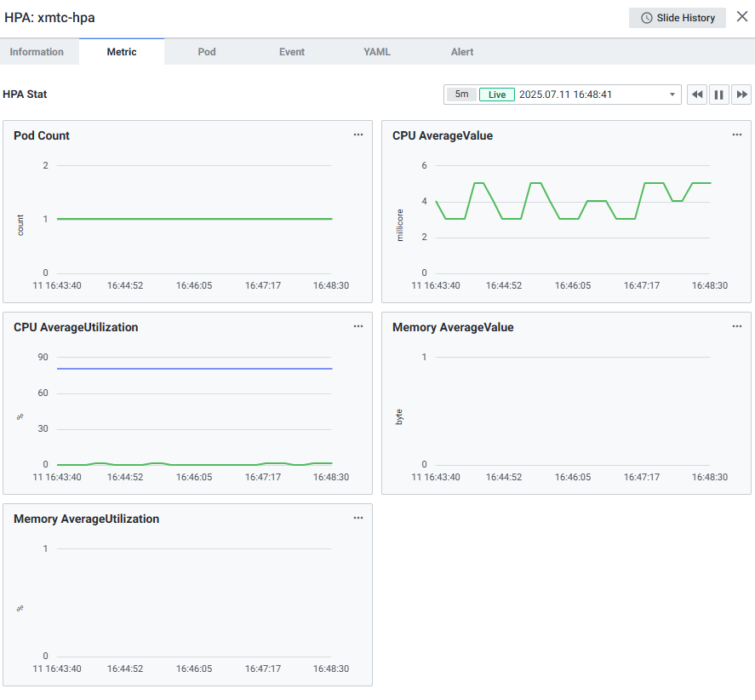Go to the Alert tab
The height and width of the screenshot is (700, 755).
[462, 52]
